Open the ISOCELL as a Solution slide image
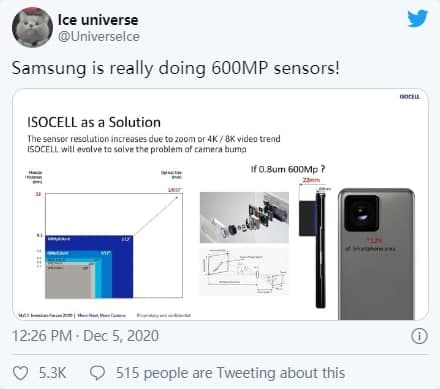Screen dimensions: 440x389 220,205
